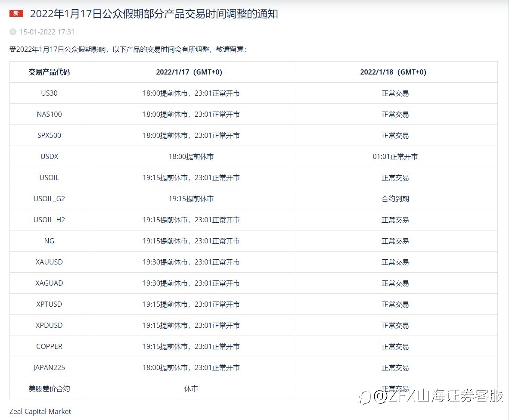Click 正常交易 in the XAGUAD row
Screen dimensions: 509x420
[395, 283]
